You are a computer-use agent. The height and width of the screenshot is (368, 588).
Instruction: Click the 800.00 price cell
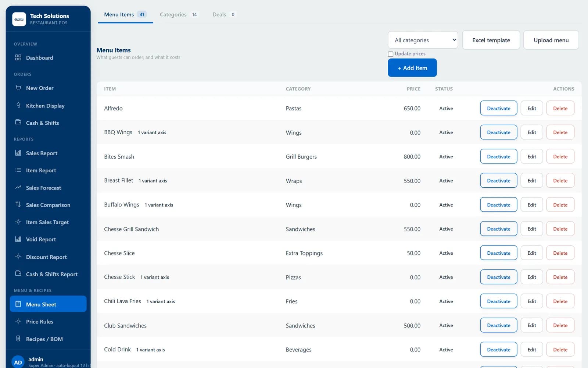pos(412,156)
